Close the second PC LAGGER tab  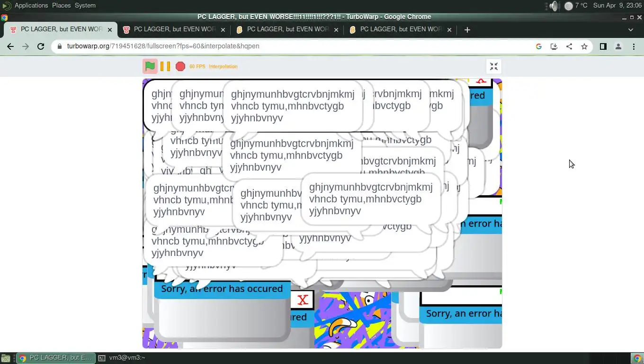click(x=223, y=29)
